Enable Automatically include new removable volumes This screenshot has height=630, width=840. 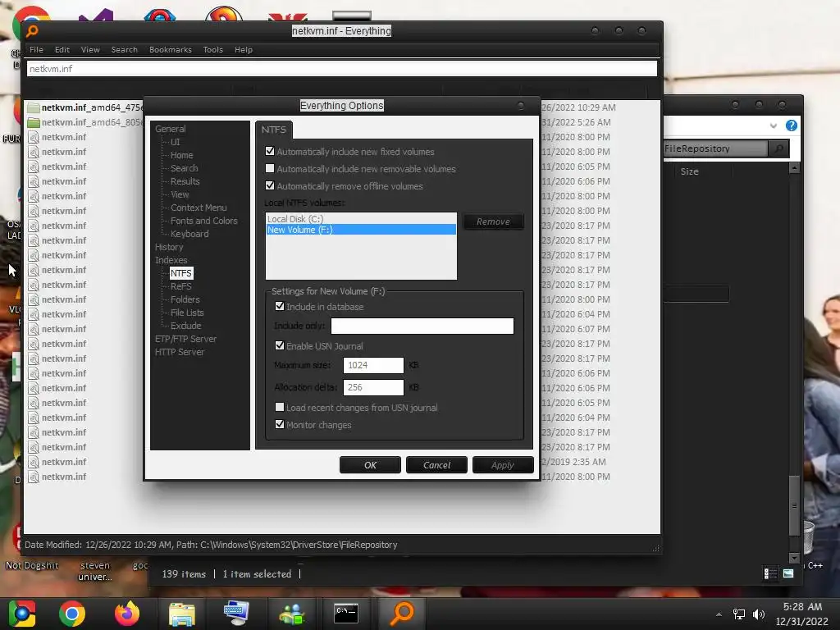[x=270, y=169]
